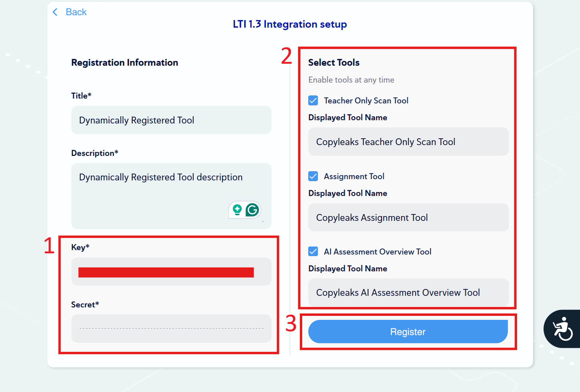Click the 'Enable tools at any time' text
This screenshot has width=580, height=392.
click(351, 80)
